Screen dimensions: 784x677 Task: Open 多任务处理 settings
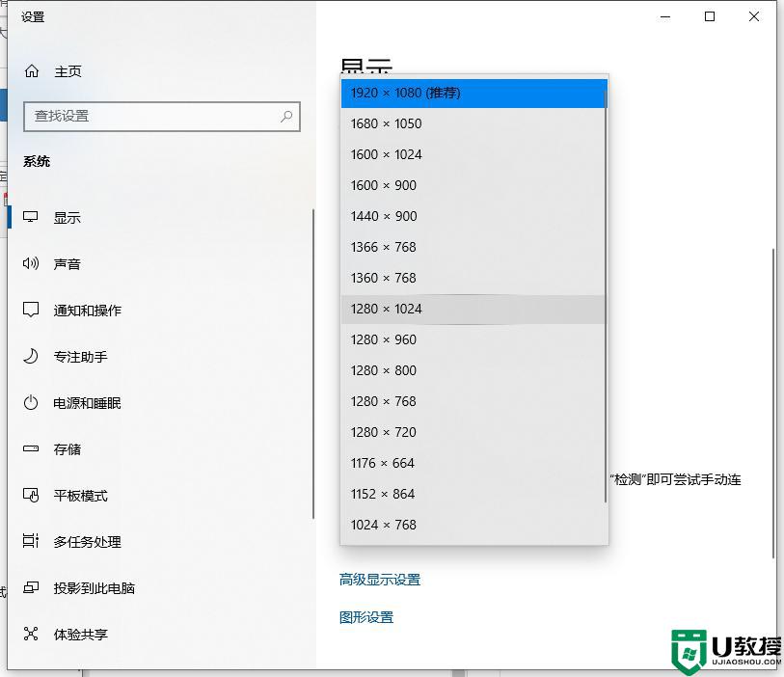88,542
